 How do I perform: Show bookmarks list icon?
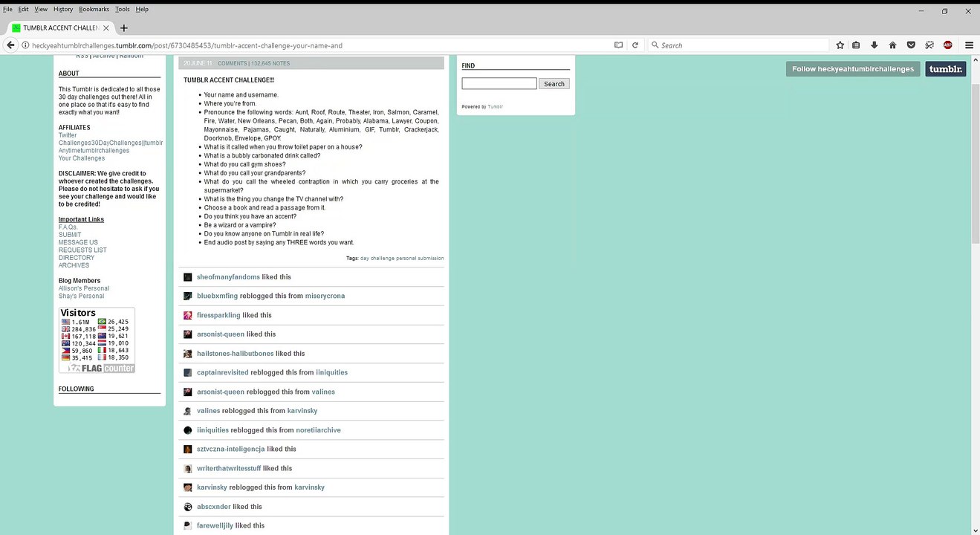pyautogui.click(x=856, y=45)
